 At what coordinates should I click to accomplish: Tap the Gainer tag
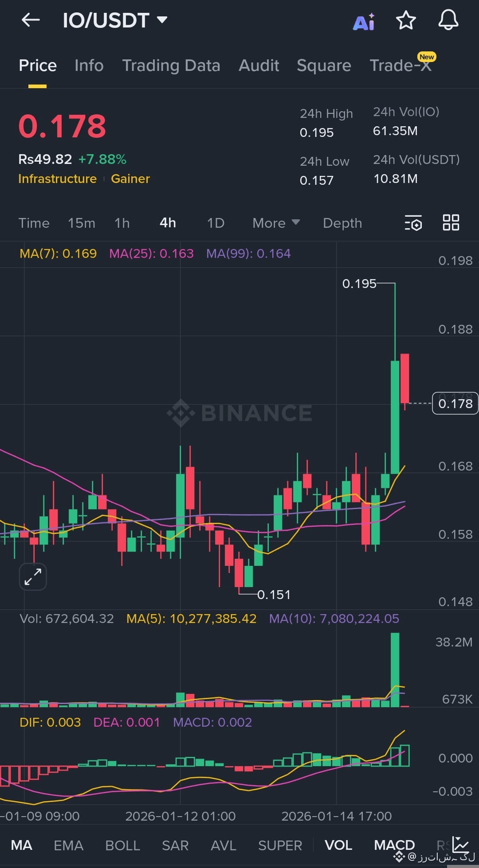click(x=130, y=179)
